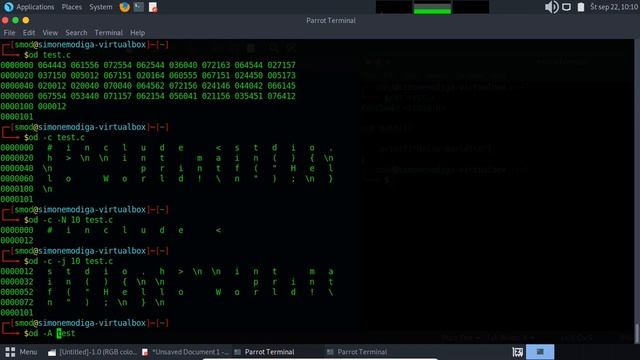The image size is (640, 360).
Task: Open the System menu in top panel
Action: 100,7
